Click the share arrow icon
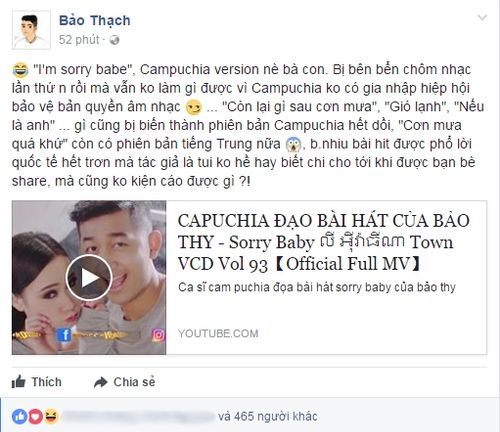 click(x=100, y=382)
